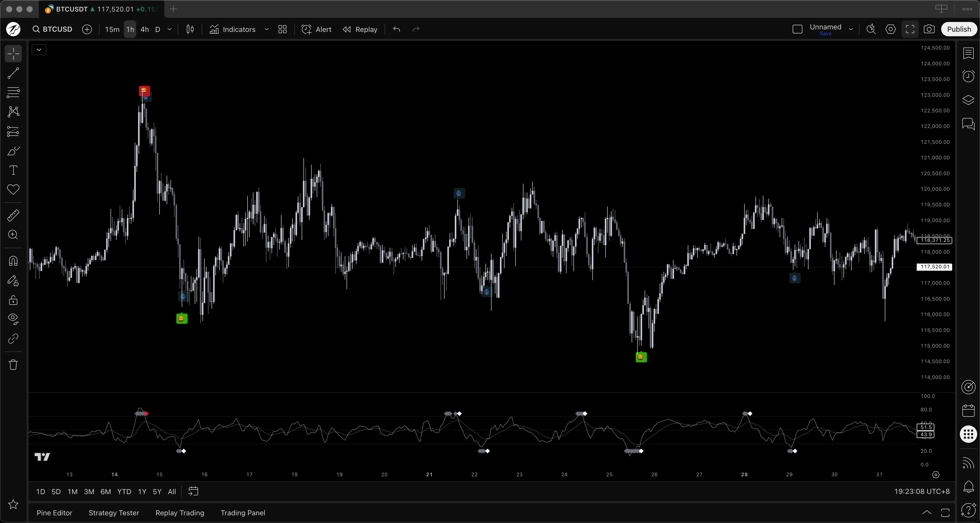The image size is (980, 523).
Task: Click the Publish button
Action: (x=959, y=29)
